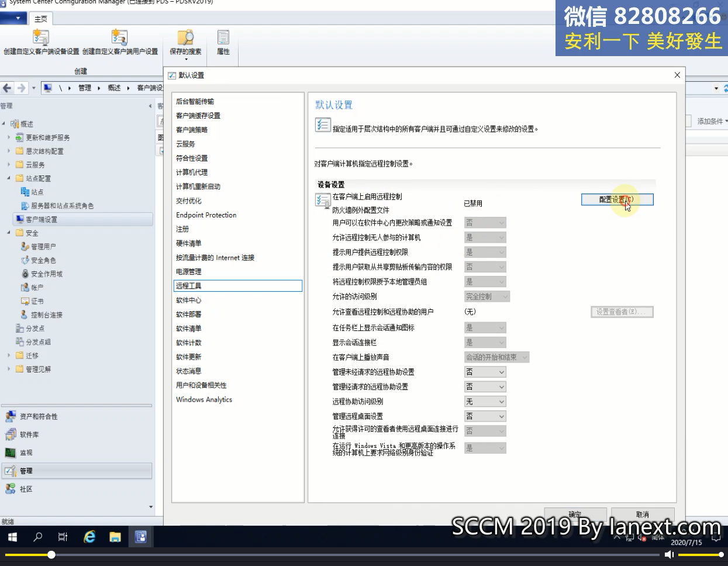728x566 pixels.
Task: Select 远程工具 in the settings list
Action: click(x=237, y=286)
